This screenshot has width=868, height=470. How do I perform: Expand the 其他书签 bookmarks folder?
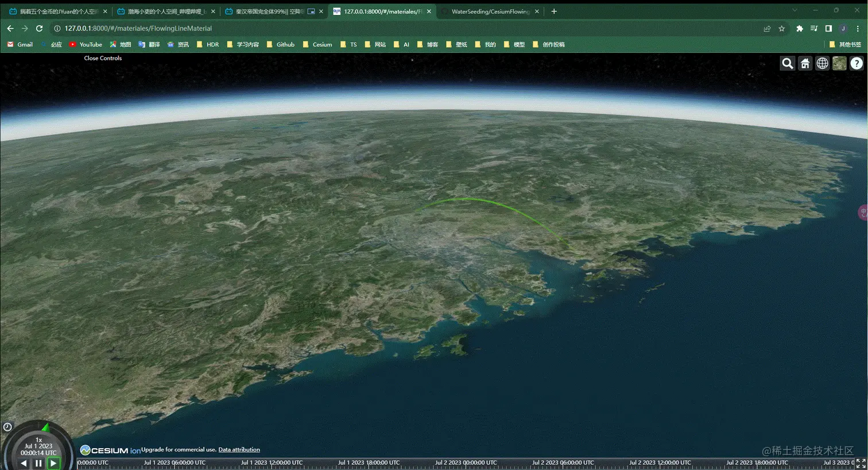point(845,44)
